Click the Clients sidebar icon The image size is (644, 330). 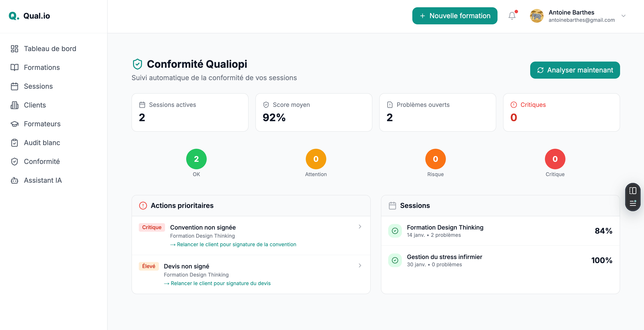(15, 105)
